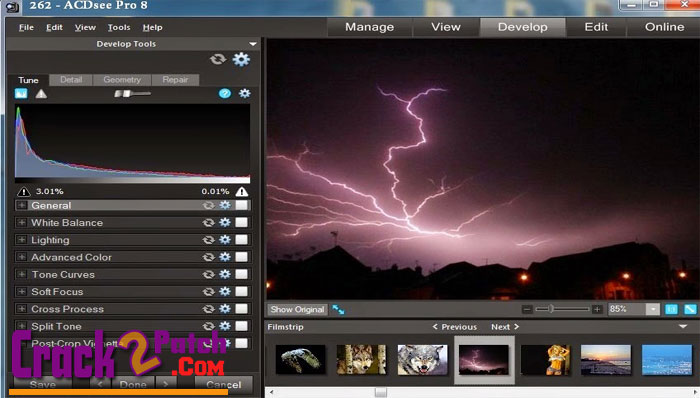Switch to the Geometry tab
The width and height of the screenshot is (700, 398).
(x=122, y=80)
